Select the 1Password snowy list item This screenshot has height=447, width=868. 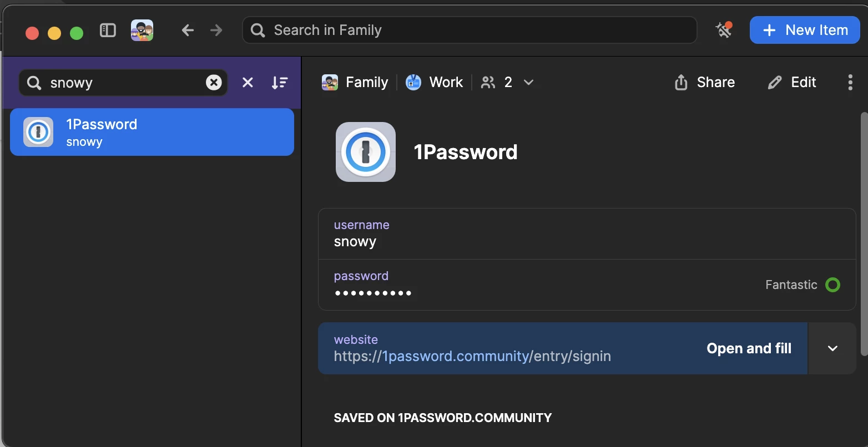[x=152, y=132]
